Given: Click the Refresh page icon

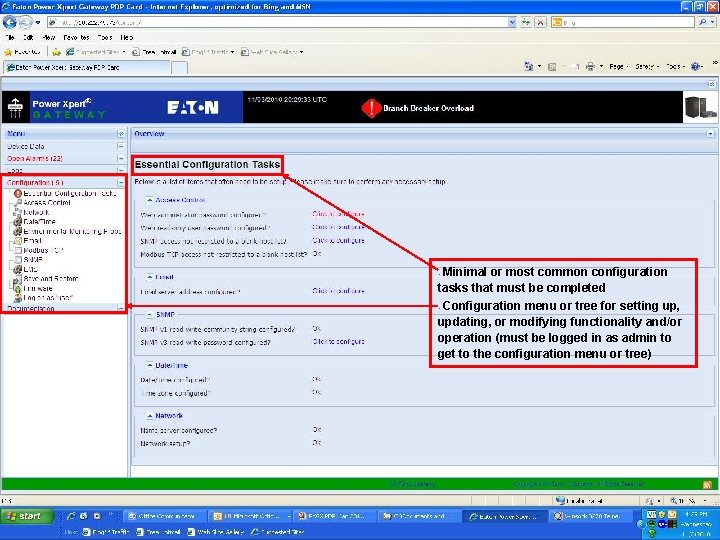Looking at the screenshot, I should click(x=526, y=22).
